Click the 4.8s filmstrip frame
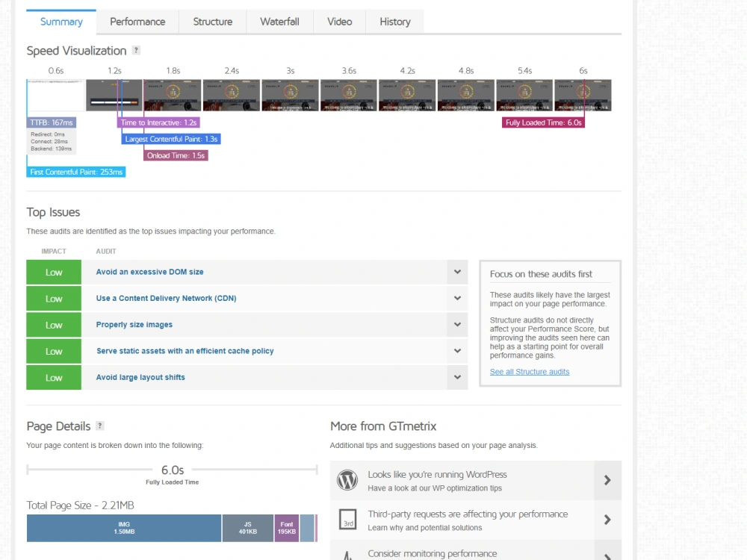The image size is (747, 560). coord(466,96)
